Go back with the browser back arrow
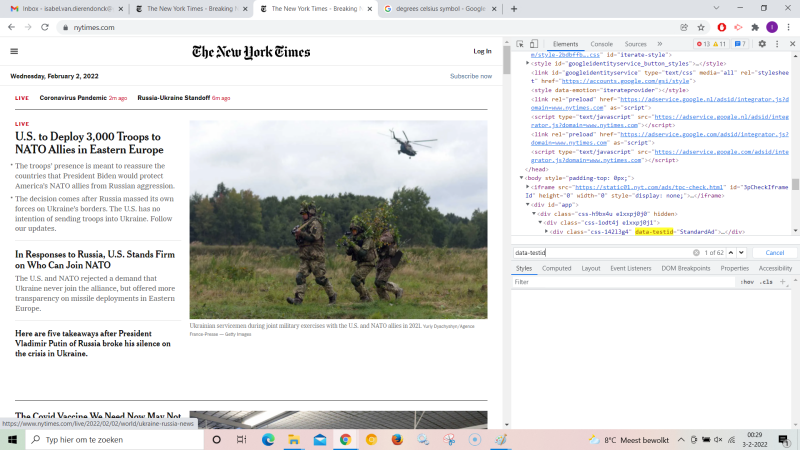The width and height of the screenshot is (800, 450). (11, 28)
